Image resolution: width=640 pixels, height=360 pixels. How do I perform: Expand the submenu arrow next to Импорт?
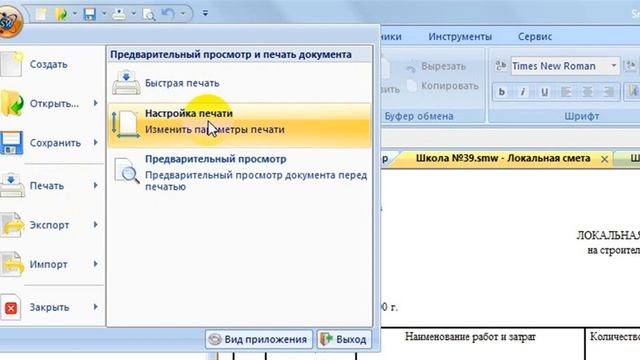coord(96,264)
